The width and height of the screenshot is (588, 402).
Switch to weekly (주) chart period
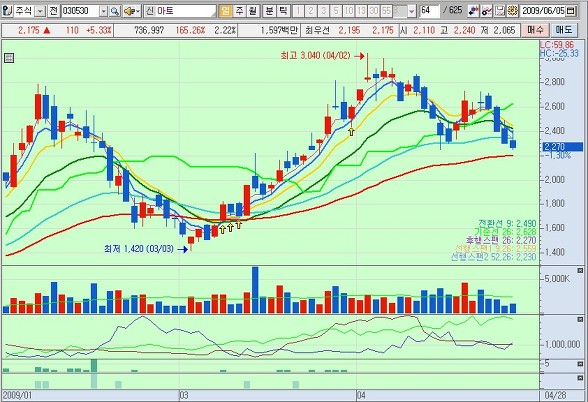point(239,11)
